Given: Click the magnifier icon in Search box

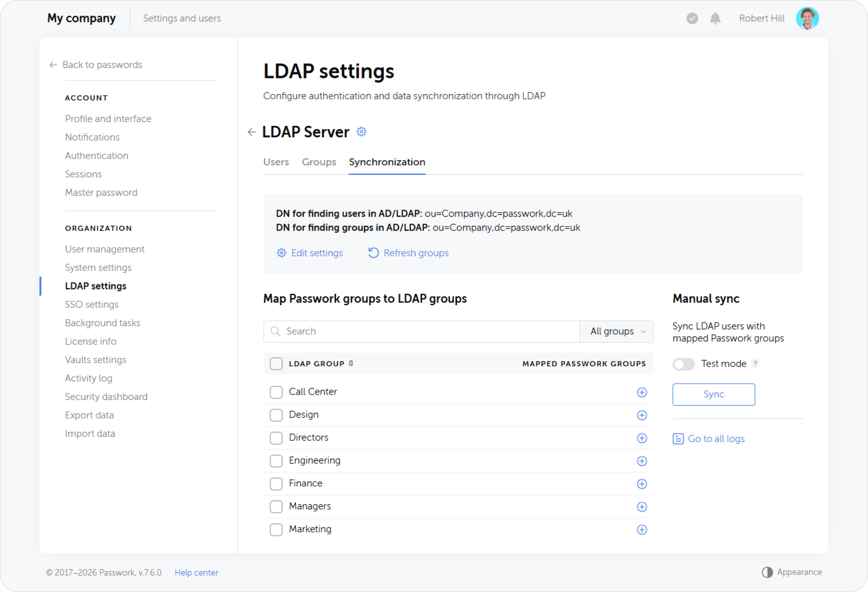Looking at the screenshot, I should click(x=275, y=331).
